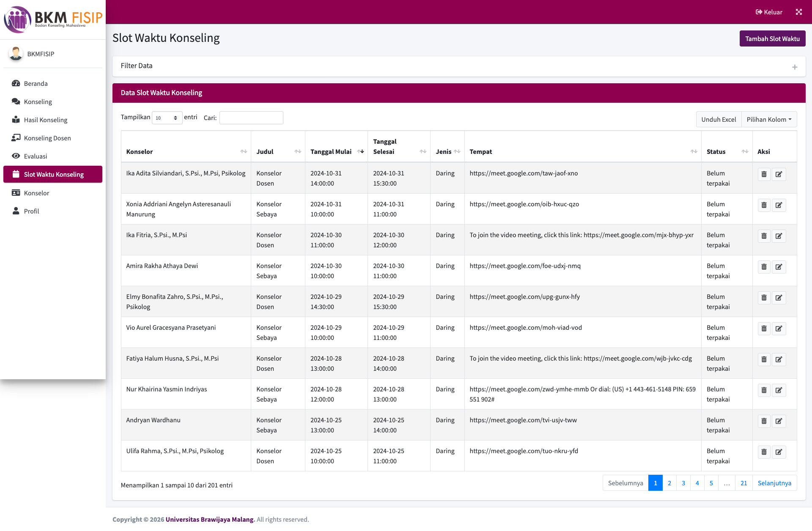Delete Ulifa Rahma's counseling slot
The image size is (812, 531).
pos(764,452)
